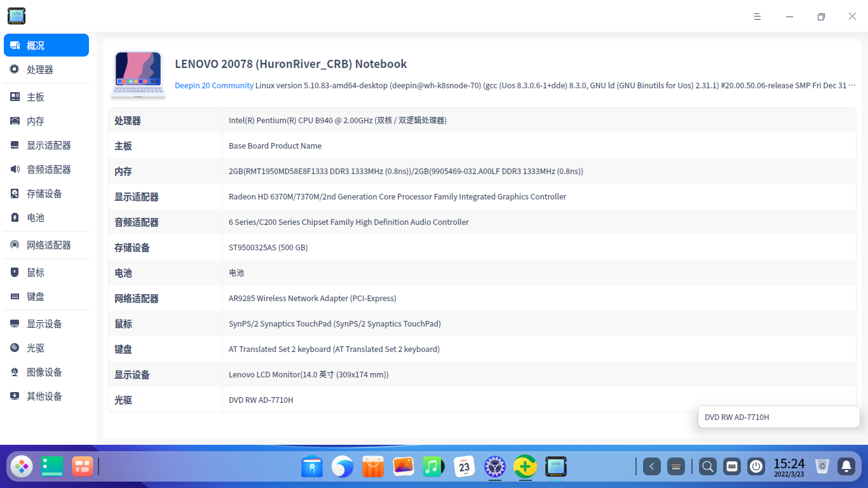Launch the App Store orange bag icon
The image size is (868, 488).
point(373,467)
